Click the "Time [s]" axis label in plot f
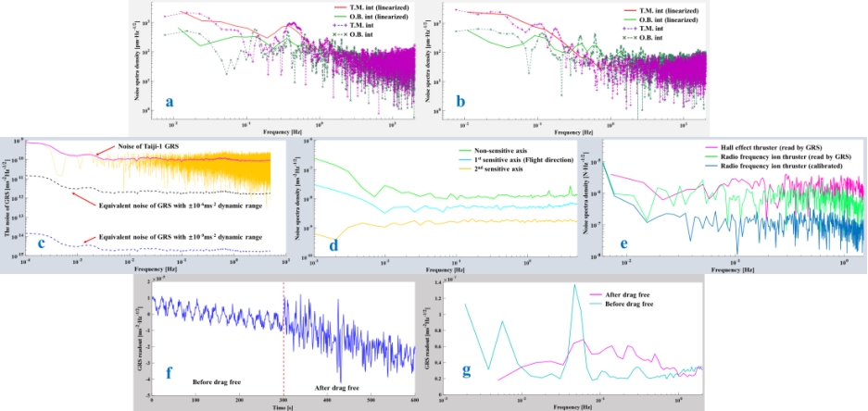Viewport: 868px width, 411px height. pyautogui.click(x=283, y=405)
